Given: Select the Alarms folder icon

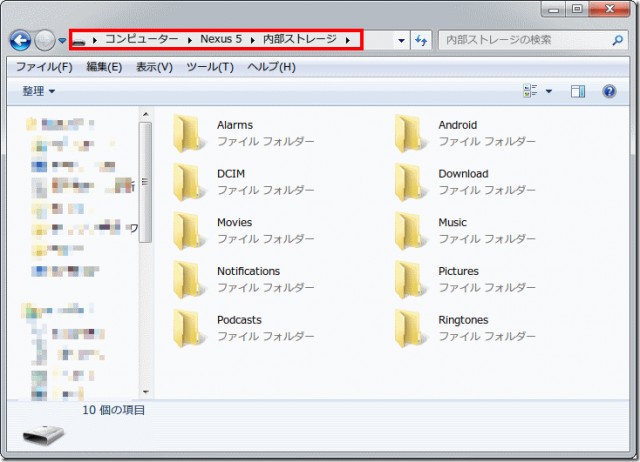Looking at the screenshot, I should pos(189,133).
